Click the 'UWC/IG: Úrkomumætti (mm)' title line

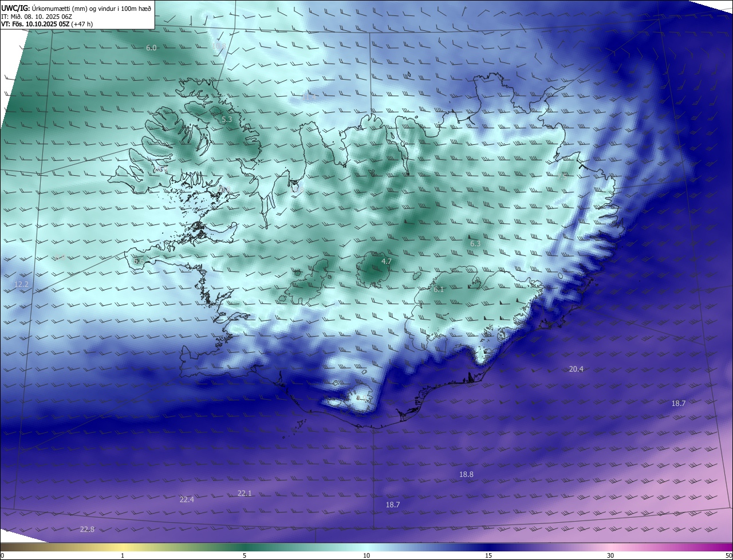(x=76, y=9)
